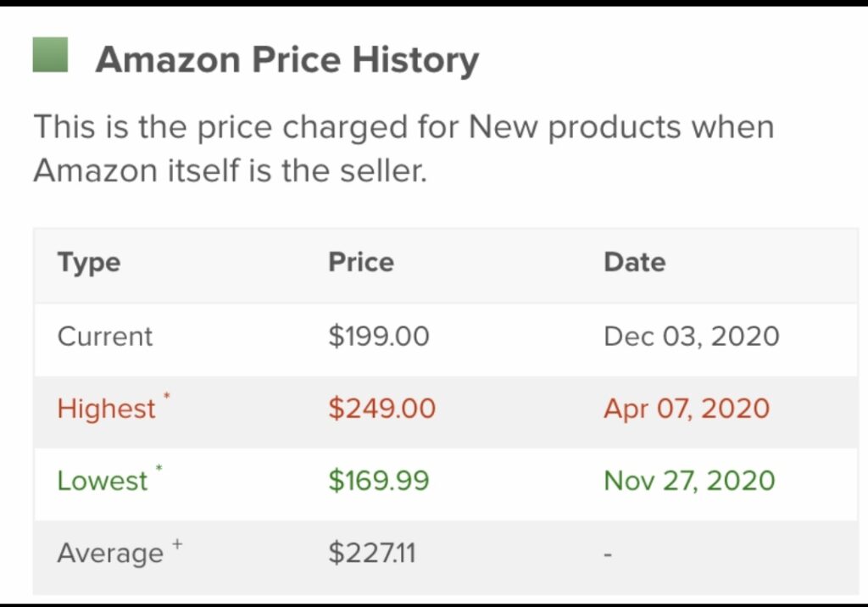Select the Lowest row label

click(x=103, y=481)
